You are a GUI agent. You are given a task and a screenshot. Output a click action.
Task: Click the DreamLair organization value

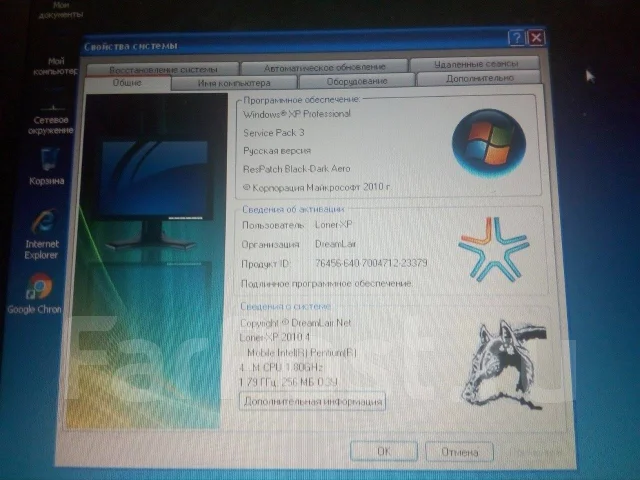336,244
